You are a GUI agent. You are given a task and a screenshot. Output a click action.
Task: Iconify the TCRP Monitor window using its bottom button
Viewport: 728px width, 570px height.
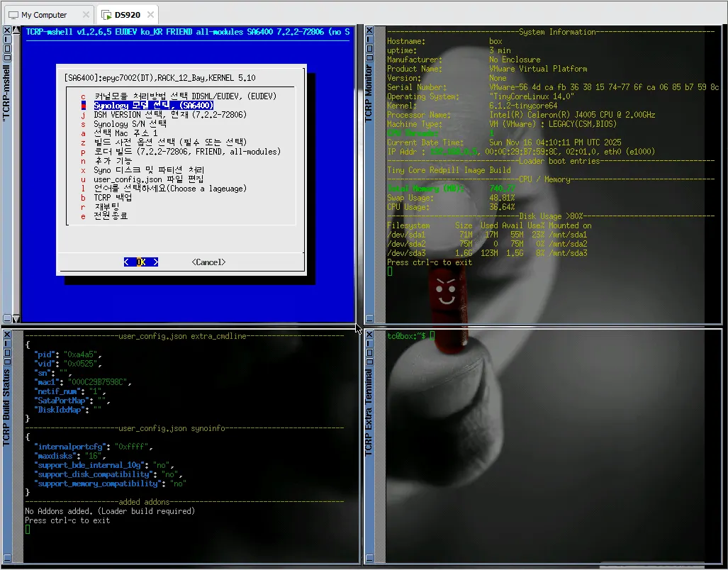369,318
